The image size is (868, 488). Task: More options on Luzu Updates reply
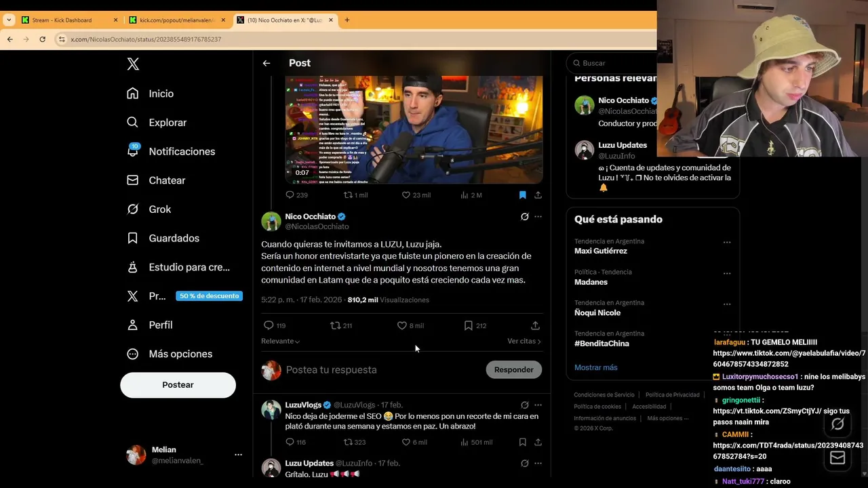pyautogui.click(x=538, y=464)
